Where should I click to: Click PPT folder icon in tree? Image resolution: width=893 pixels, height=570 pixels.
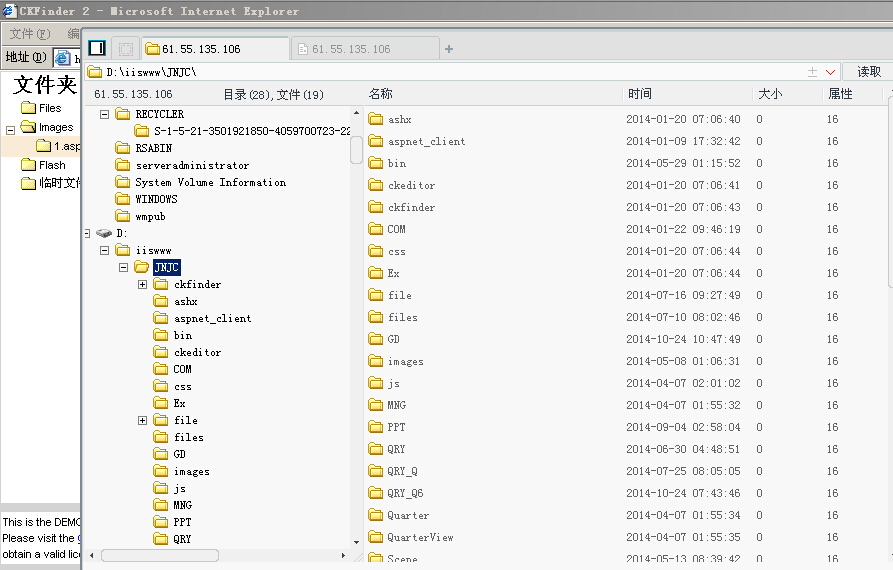(x=161, y=522)
